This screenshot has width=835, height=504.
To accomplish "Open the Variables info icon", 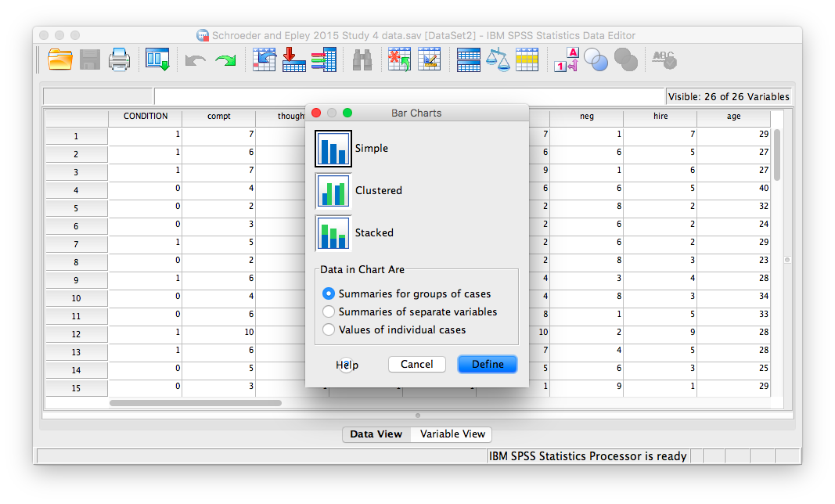I will click(x=324, y=59).
